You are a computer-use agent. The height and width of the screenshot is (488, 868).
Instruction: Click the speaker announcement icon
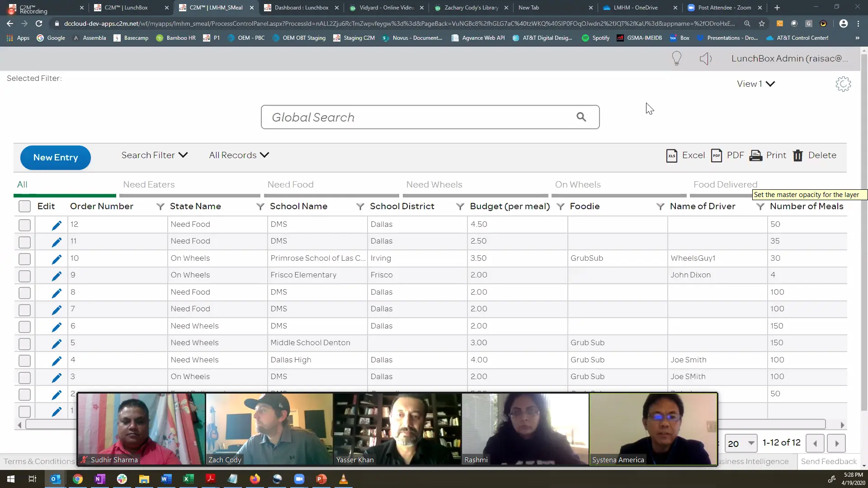pyautogui.click(x=705, y=58)
